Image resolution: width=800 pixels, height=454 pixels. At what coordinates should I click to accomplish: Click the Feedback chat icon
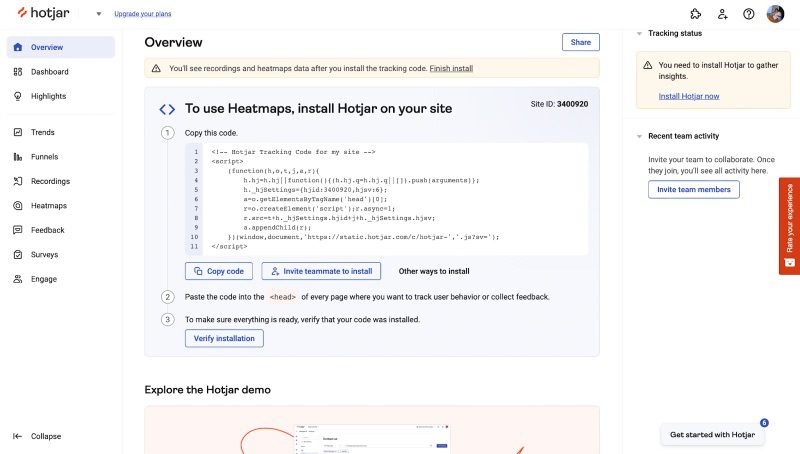(x=18, y=230)
